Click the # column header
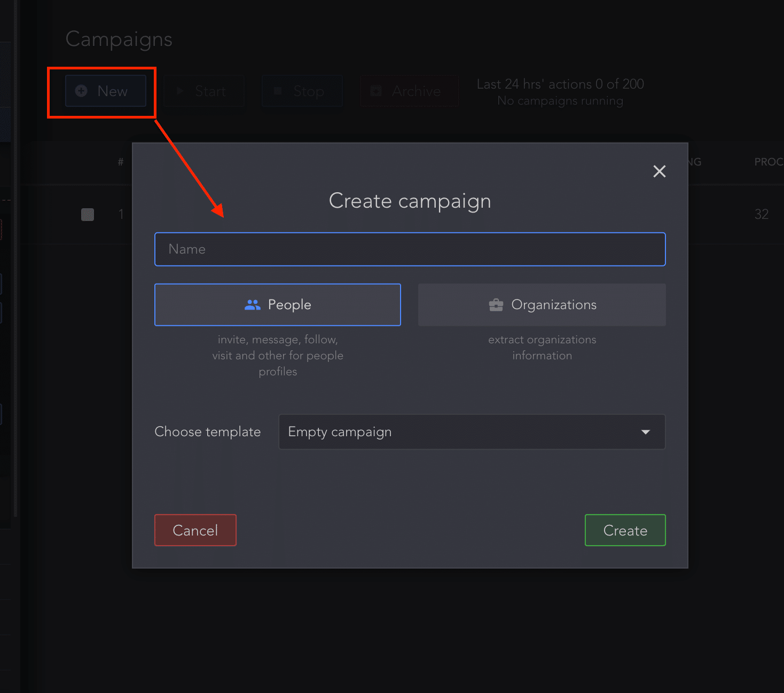The height and width of the screenshot is (693, 784). (121, 162)
